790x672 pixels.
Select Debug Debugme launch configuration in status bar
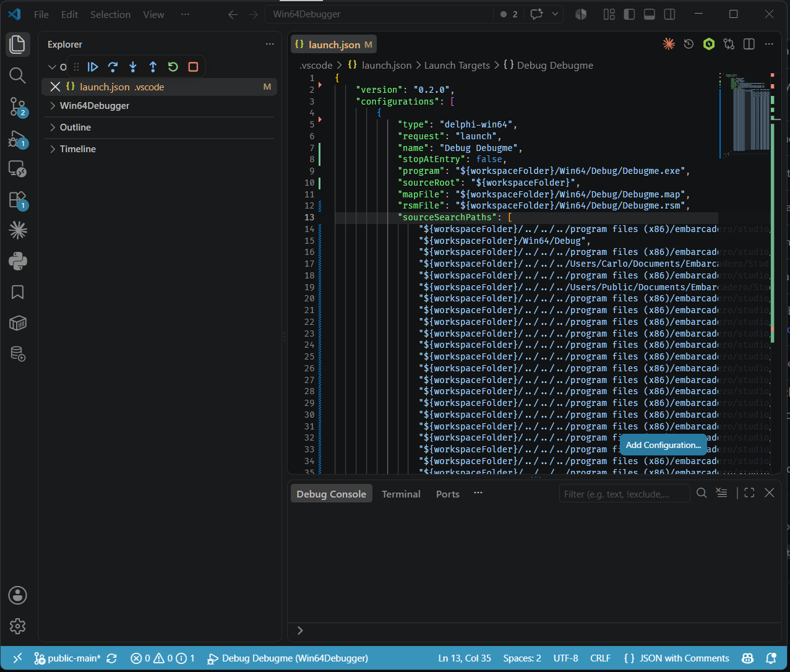pyautogui.click(x=288, y=658)
